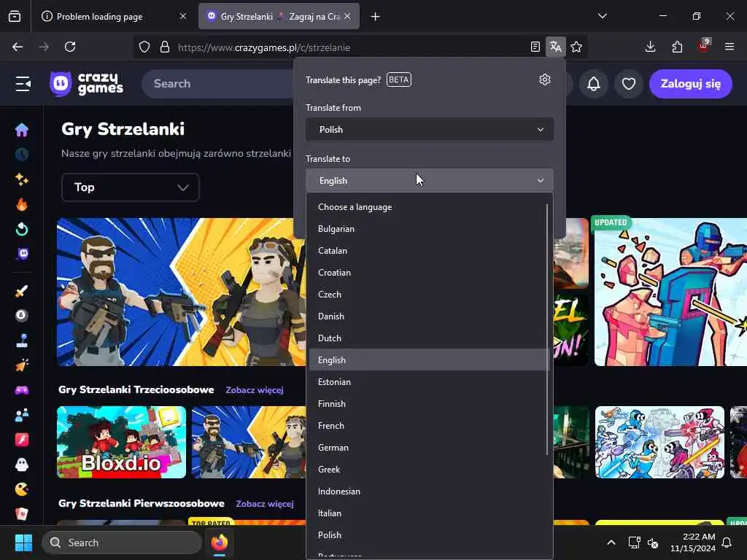Pick Czech as target language
This screenshot has width=747, height=560.
pyautogui.click(x=427, y=295)
